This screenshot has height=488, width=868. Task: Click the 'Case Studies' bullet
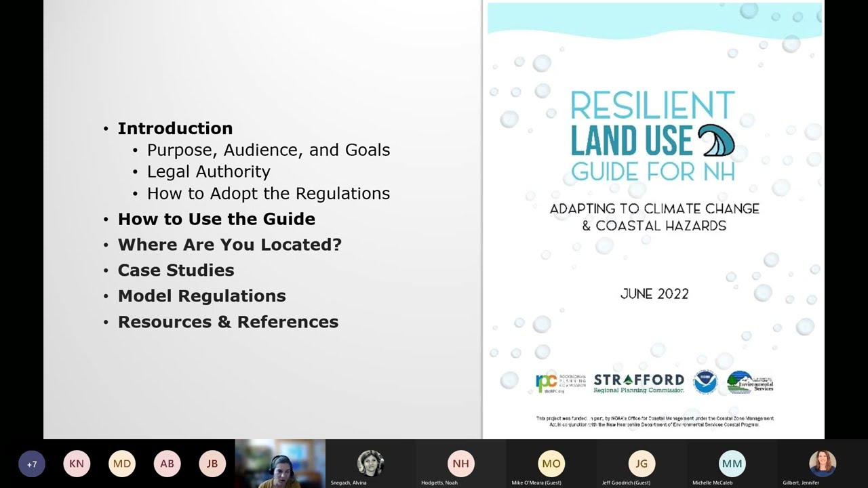[x=176, y=270]
